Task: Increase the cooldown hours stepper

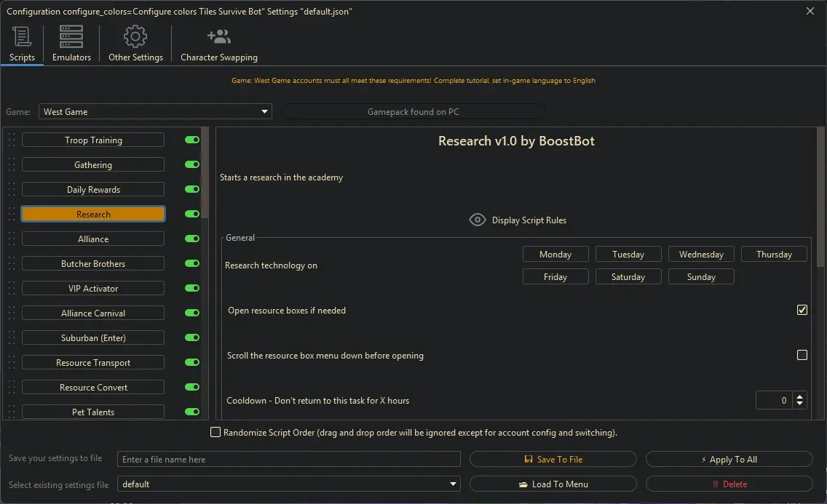Action: [x=800, y=397]
